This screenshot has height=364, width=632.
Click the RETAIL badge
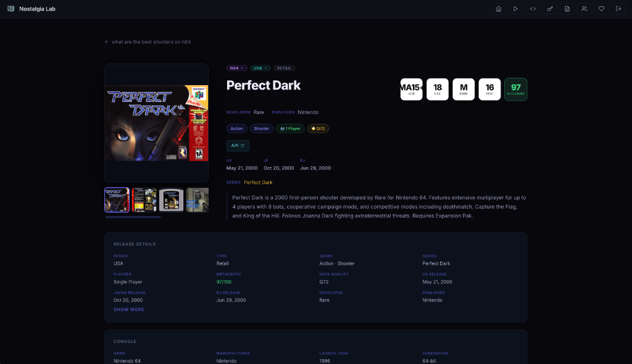point(284,68)
